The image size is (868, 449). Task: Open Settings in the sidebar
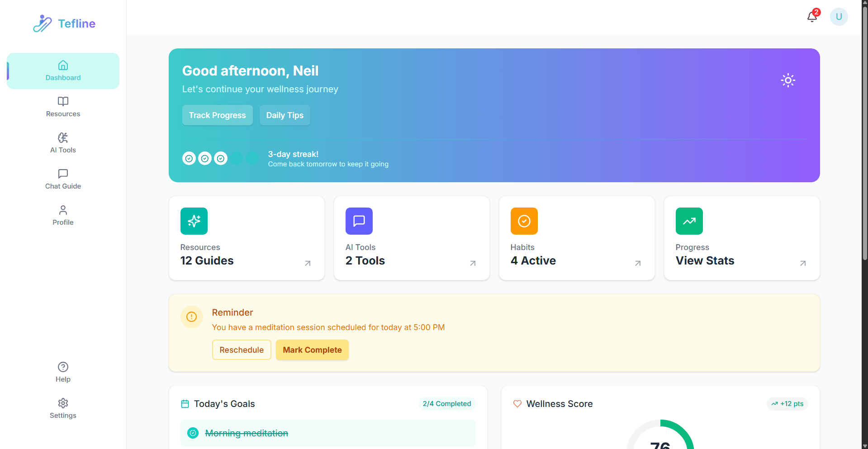tap(63, 409)
